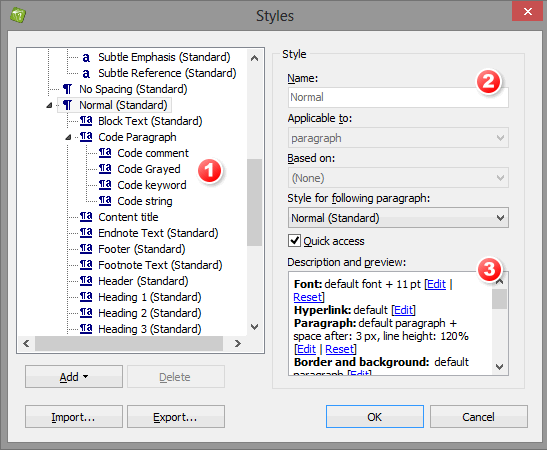Screen dimensions: 547x450
Task: Select Endnote Text (Standard) style
Action: (x=158, y=233)
